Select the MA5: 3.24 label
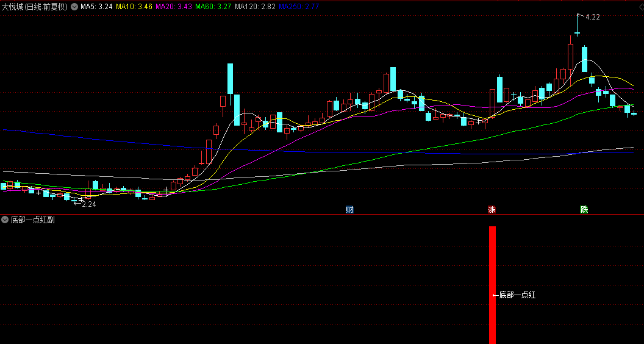Image resolution: width=644 pixels, height=344 pixels. (96, 7)
